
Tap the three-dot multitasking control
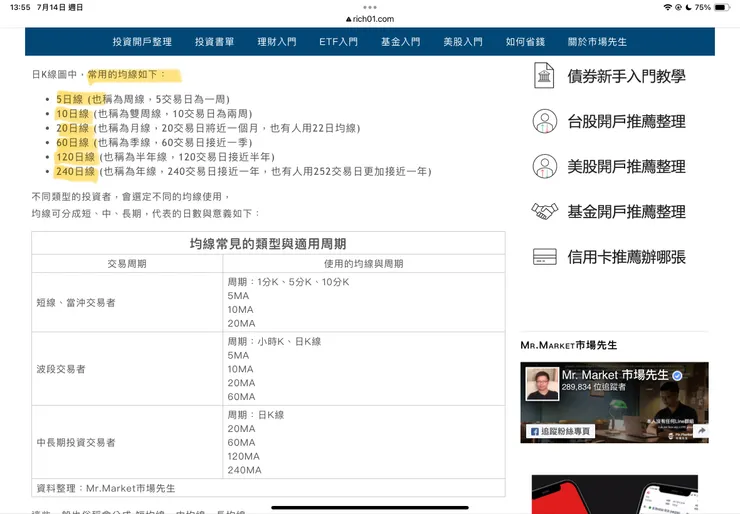coord(370,7)
